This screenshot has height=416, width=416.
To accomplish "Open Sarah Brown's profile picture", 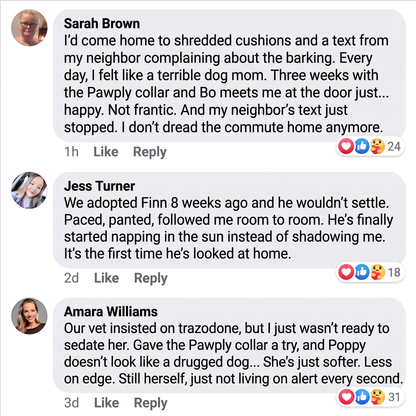I will tap(29, 28).
